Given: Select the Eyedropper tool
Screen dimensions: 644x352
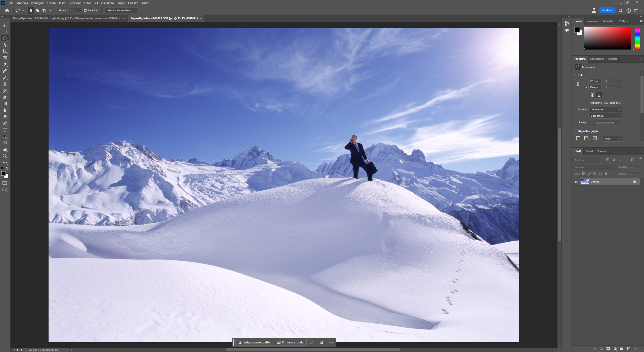Looking at the screenshot, I should (5, 65).
